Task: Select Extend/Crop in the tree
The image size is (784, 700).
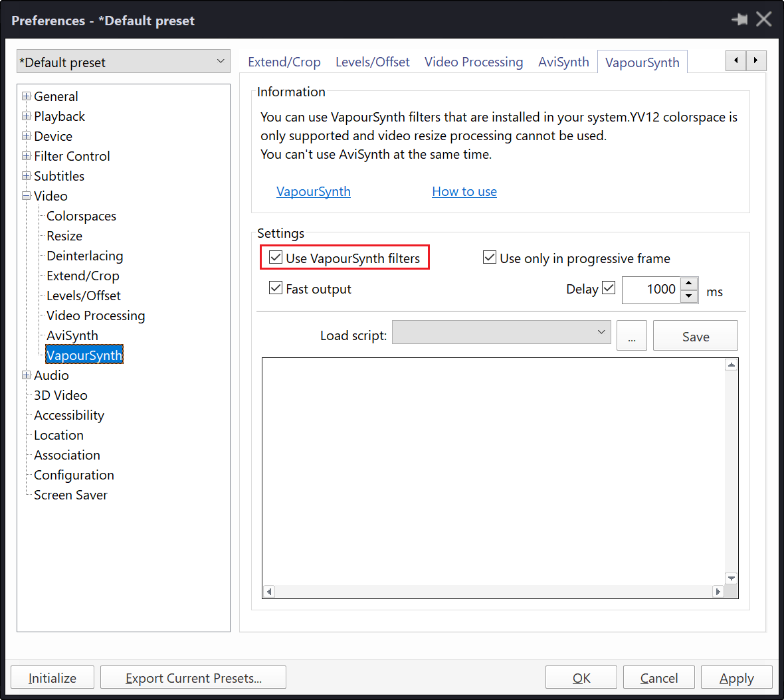Action: click(83, 276)
